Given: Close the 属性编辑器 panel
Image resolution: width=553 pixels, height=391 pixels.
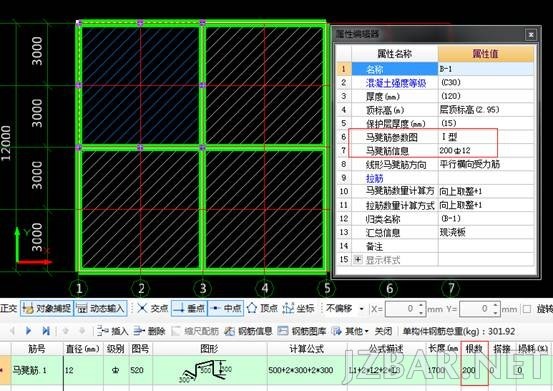Looking at the screenshot, I should (x=531, y=35).
